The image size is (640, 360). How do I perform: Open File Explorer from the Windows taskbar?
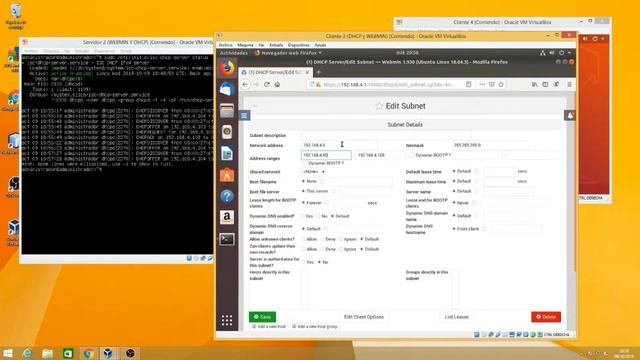(x=47, y=353)
